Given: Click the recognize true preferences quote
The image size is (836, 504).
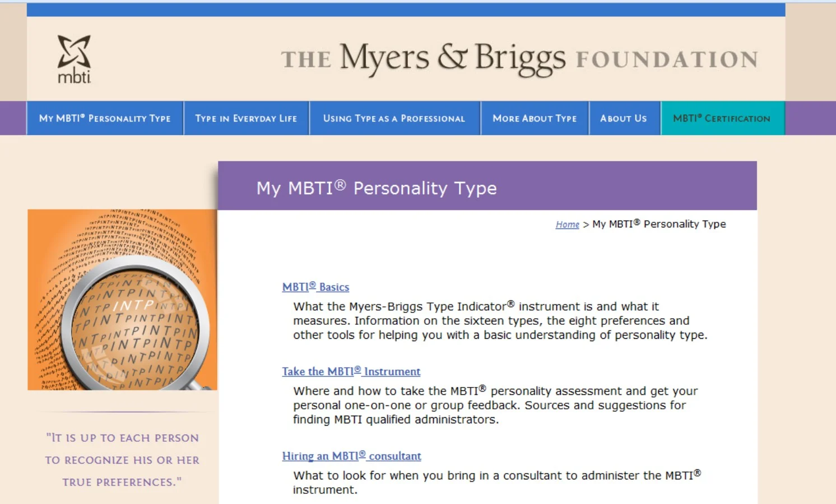Looking at the screenshot, I should click(122, 460).
